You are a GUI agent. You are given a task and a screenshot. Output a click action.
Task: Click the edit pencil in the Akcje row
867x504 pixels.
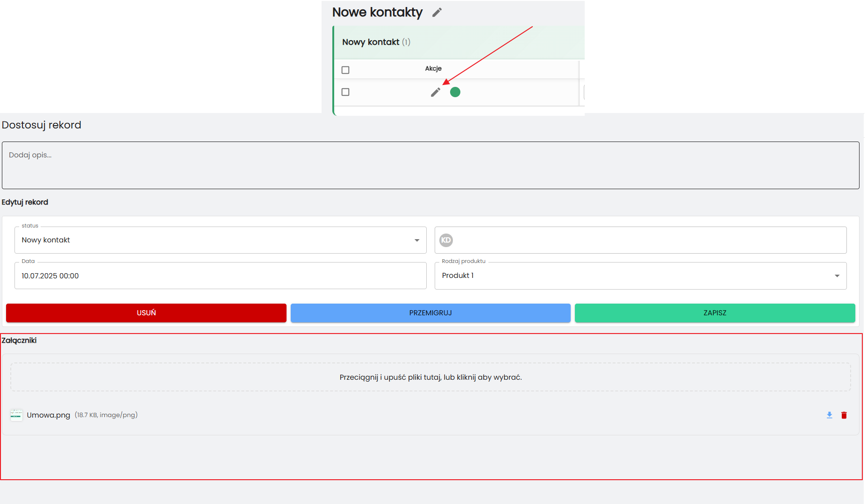point(435,92)
